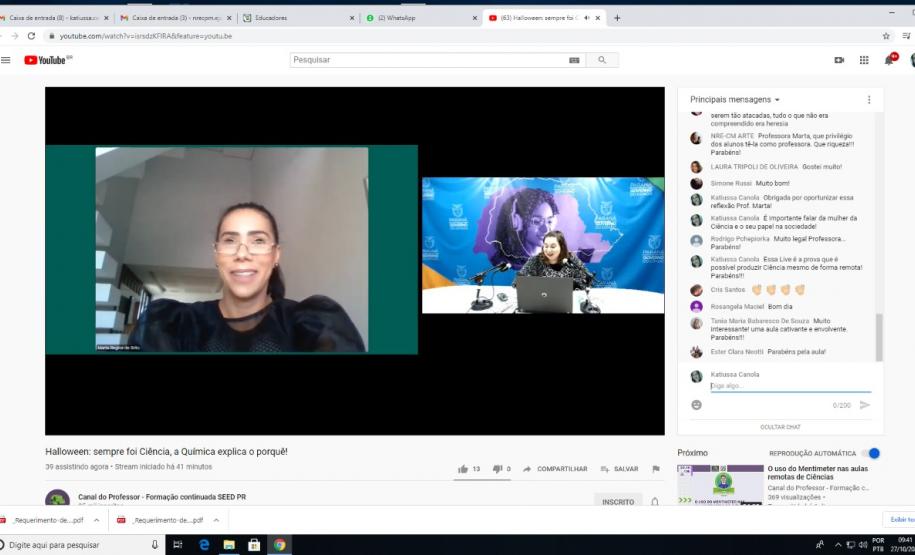
Task: Open the live chat options menu
Action: point(869,100)
